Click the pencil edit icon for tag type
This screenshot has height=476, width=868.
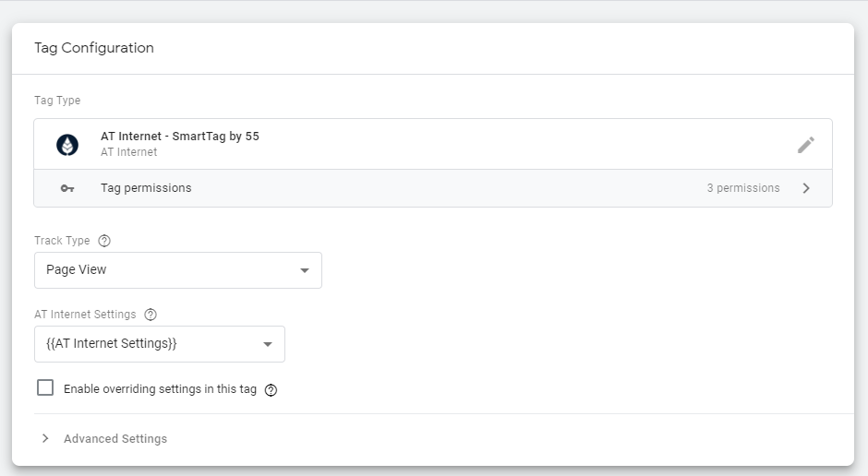805,145
